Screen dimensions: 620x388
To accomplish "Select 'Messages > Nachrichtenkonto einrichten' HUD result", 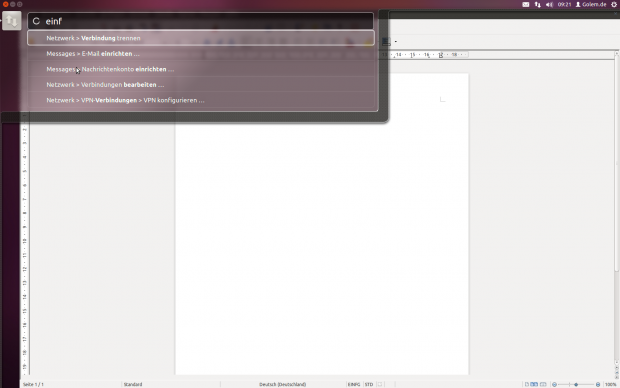I will pyautogui.click(x=201, y=69).
